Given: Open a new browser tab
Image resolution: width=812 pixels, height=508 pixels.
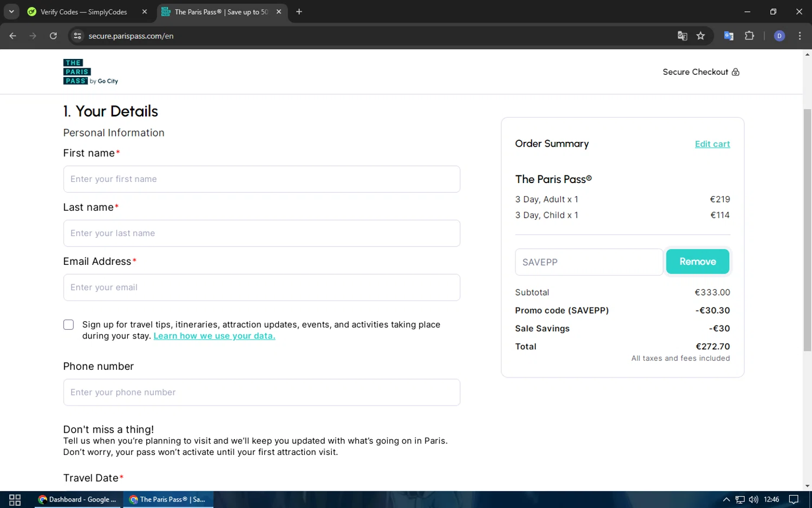Looking at the screenshot, I should (x=299, y=11).
